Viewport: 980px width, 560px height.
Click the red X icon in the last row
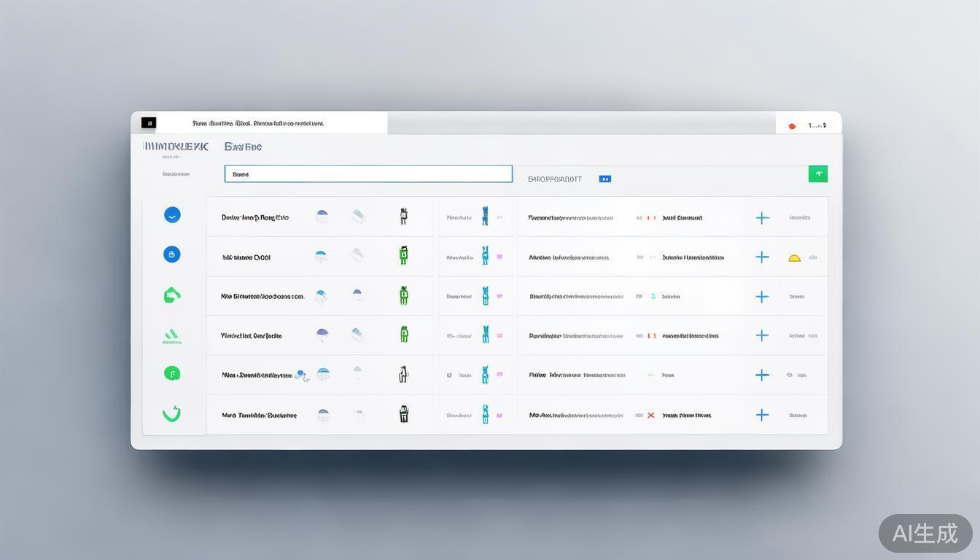[650, 416]
